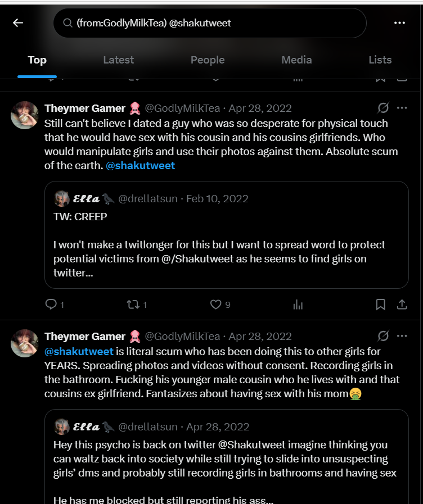Image resolution: width=423 pixels, height=504 pixels.
Task: Click Grok icon on second tweet
Action: (383, 336)
